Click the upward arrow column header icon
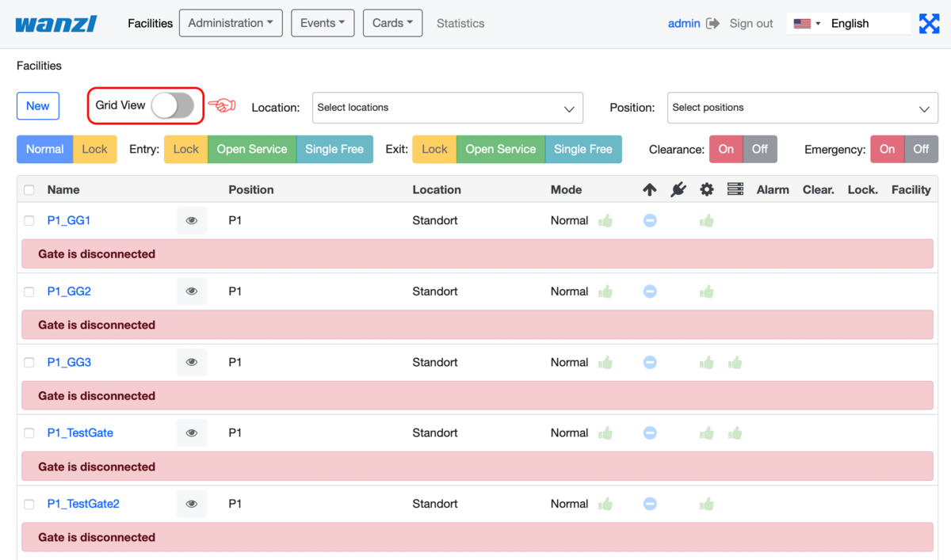Viewport: 951px width, 560px height. click(650, 189)
